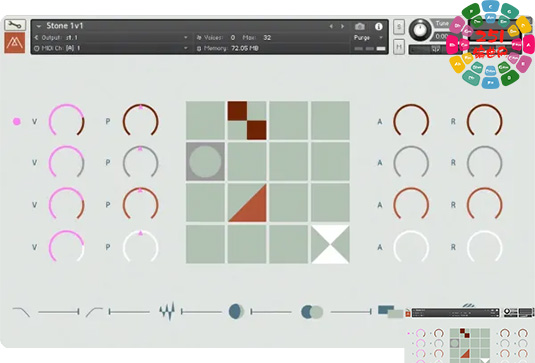Click the fourth-row V volume knob

(x=67, y=246)
